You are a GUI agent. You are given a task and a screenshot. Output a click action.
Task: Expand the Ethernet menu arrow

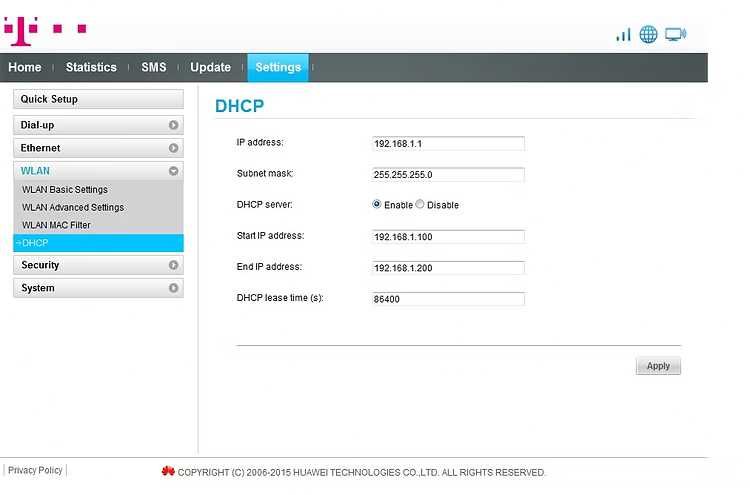(x=174, y=148)
